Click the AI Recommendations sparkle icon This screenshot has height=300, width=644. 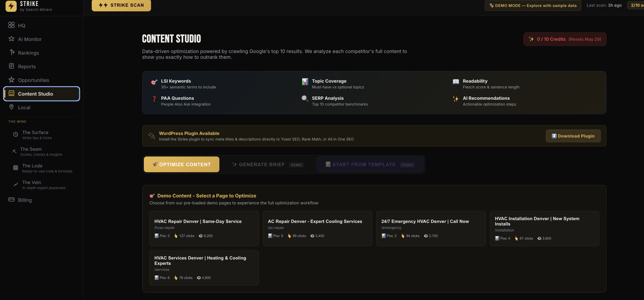456,99
